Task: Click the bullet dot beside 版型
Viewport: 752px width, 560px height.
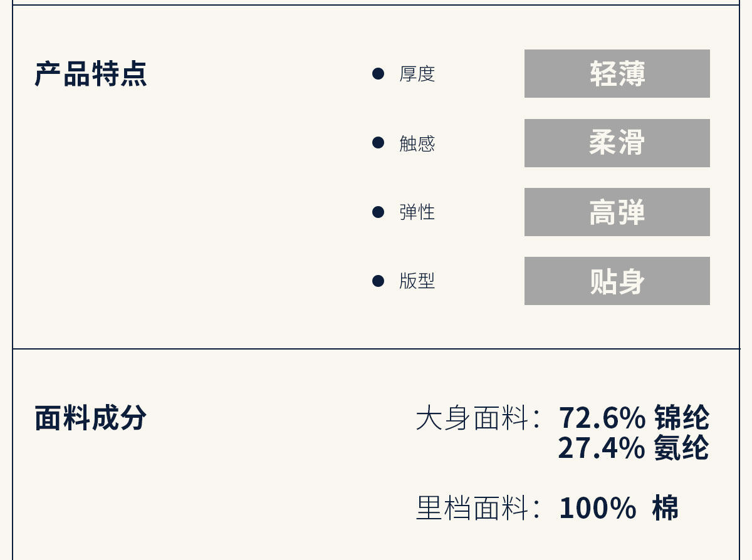Action: tap(378, 281)
